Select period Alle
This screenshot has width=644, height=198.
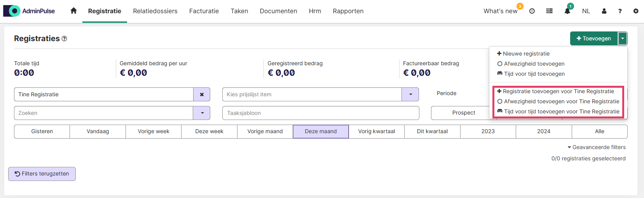pos(600,131)
